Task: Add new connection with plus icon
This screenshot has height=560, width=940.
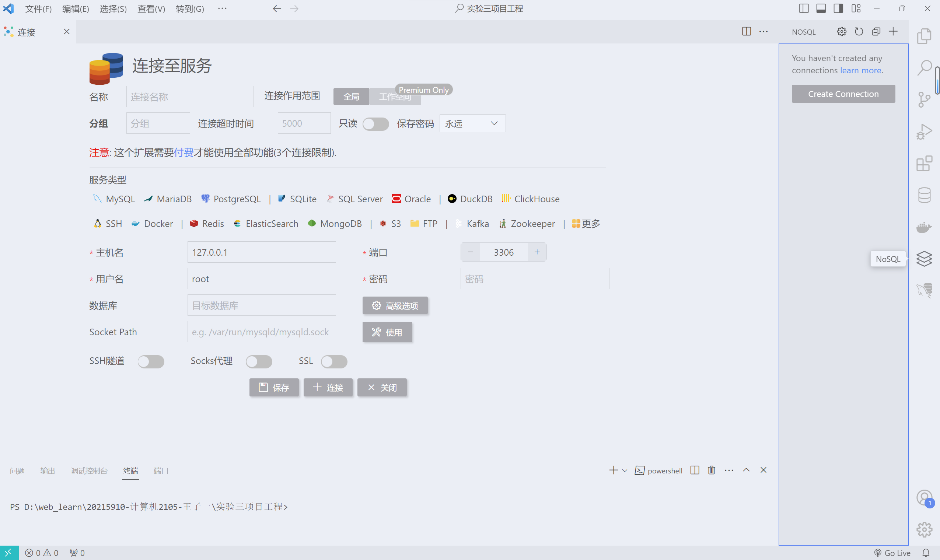Action: pos(893,32)
